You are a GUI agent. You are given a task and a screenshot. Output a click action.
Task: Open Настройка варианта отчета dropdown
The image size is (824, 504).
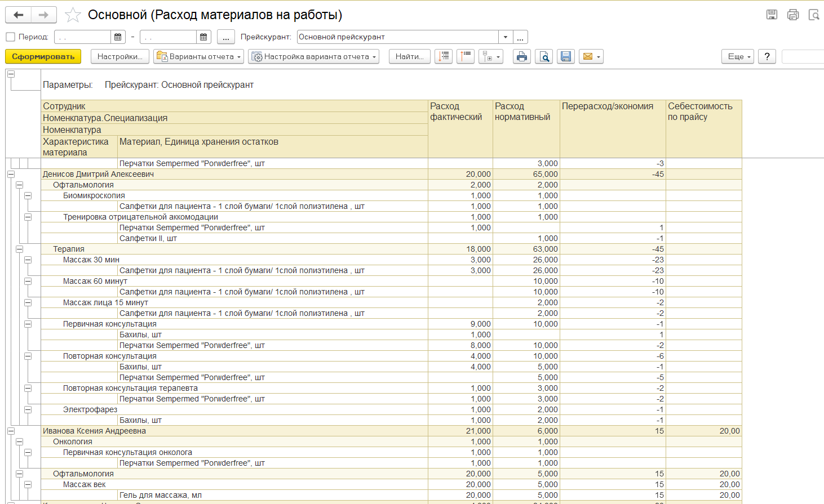click(x=313, y=56)
